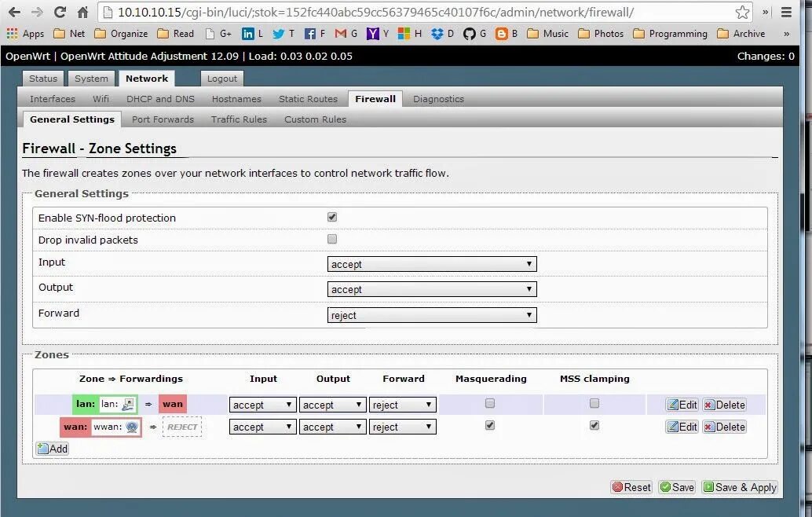Image resolution: width=812 pixels, height=517 pixels.
Task: Open Custom Rules tab
Action: coord(315,119)
